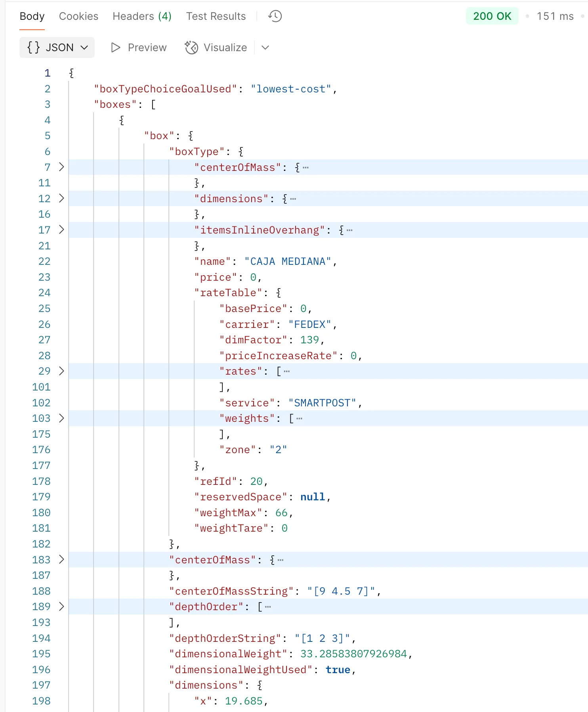
Task: Click the "FEDEX" carrier value
Action: (x=309, y=324)
